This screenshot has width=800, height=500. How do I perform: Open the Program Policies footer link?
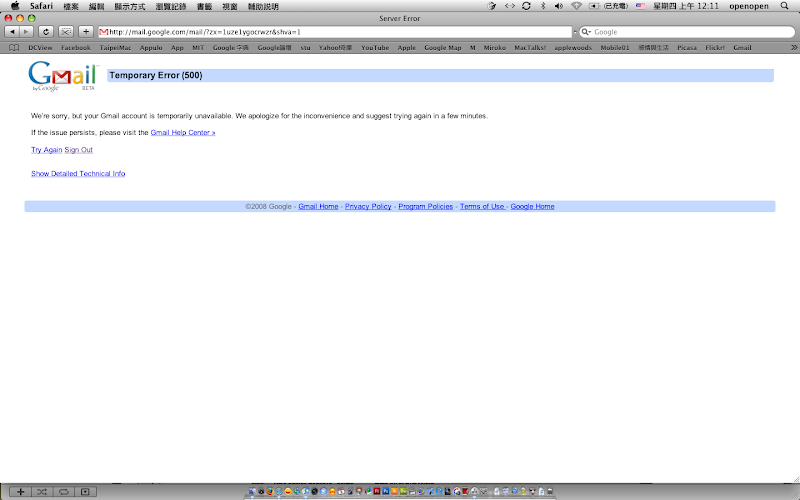[426, 206]
